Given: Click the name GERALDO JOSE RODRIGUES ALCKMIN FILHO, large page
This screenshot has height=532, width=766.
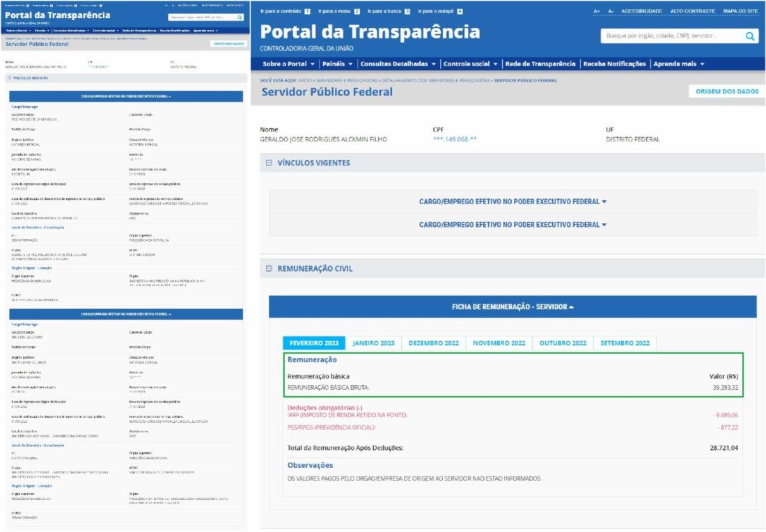Looking at the screenshot, I should click(323, 139).
